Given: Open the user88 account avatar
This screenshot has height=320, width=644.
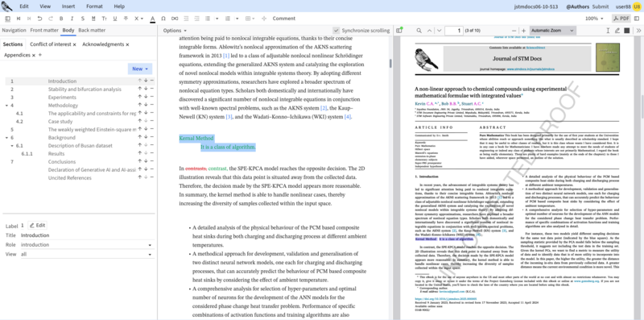Looking at the screenshot, I should (x=636, y=6).
